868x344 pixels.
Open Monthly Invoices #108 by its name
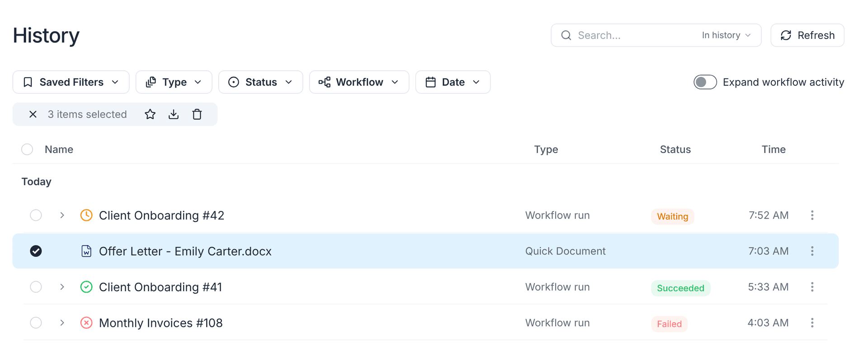[x=161, y=323]
